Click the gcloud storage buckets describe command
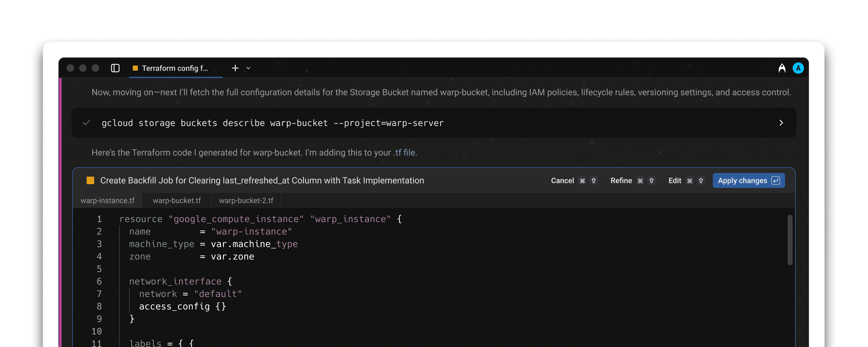868x347 pixels. (x=272, y=123)
